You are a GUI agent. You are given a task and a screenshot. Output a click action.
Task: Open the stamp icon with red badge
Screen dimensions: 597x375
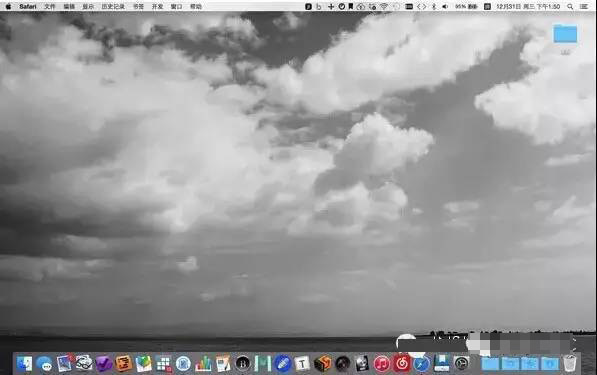coord(64,363)
